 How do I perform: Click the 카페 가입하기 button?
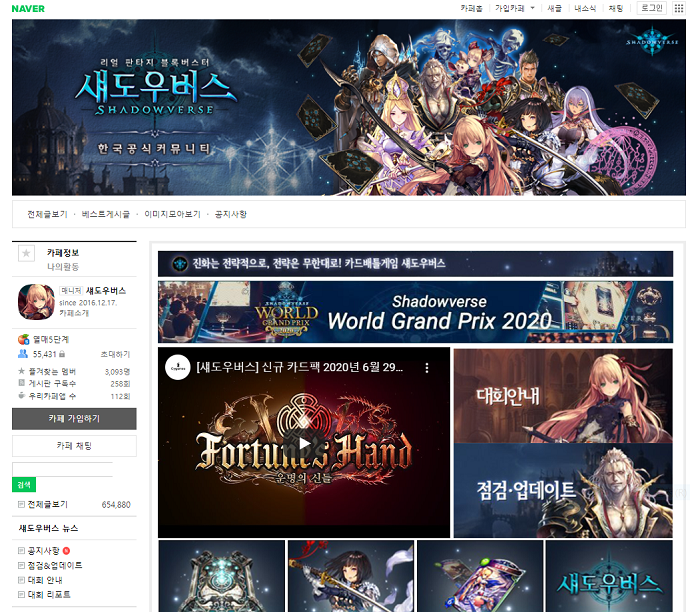[74, 418]
